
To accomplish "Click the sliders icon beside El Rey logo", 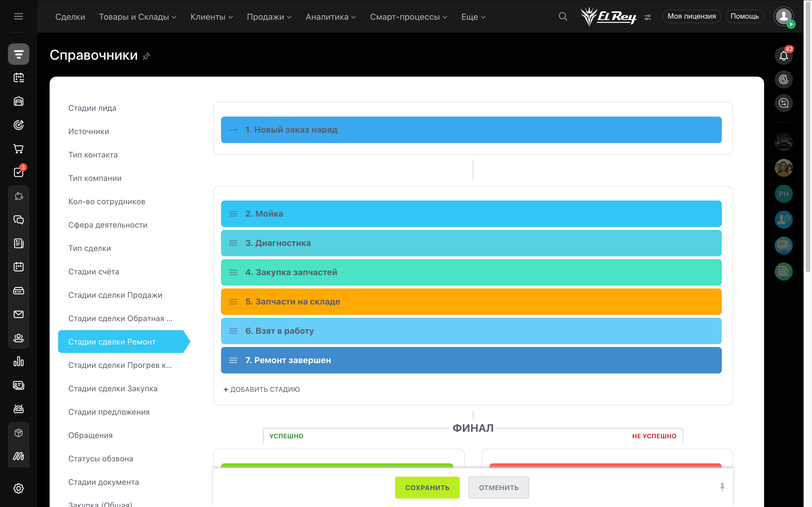I will coord(648,17).
